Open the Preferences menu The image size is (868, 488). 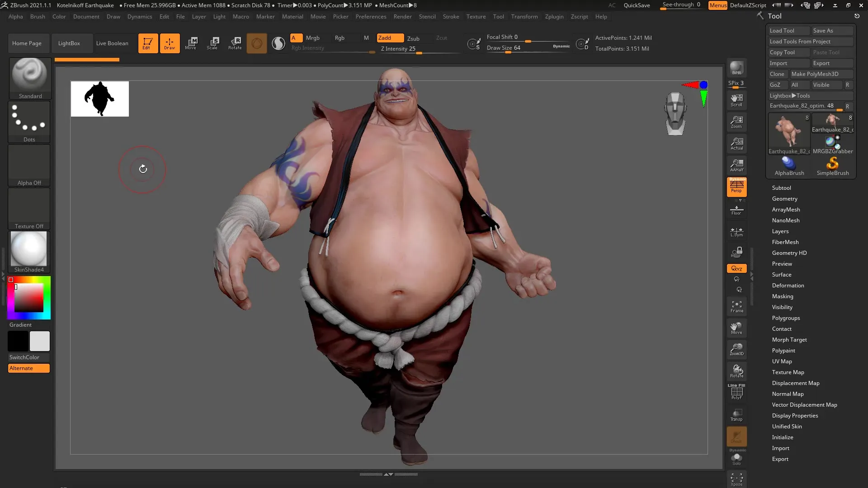pos(371,17)
